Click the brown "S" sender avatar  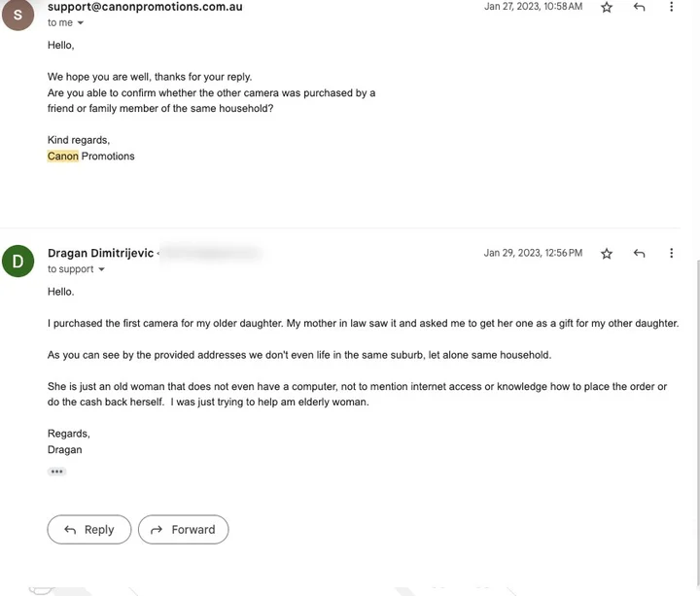(17, 15)
